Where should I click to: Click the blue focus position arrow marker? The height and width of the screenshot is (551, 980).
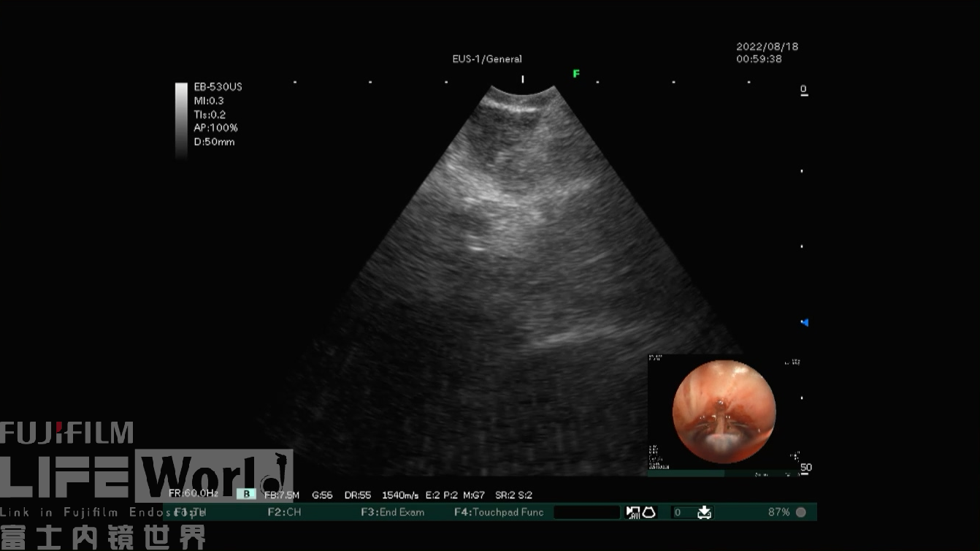(x=805, y=322)
